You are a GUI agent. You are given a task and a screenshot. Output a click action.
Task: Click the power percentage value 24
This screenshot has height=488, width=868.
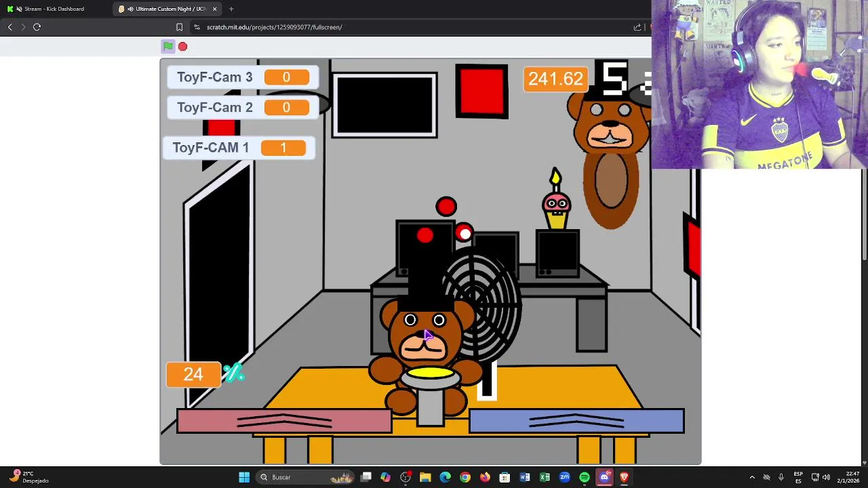coord(193,375)
